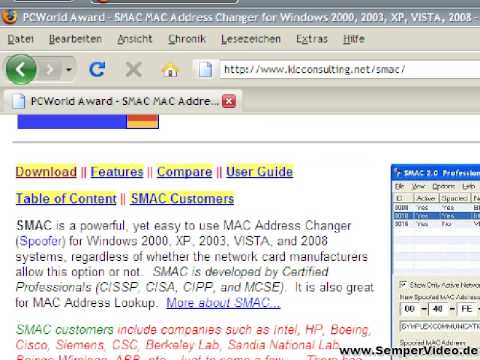Screen dimensions: 480x360
Task: Click the text 'SMAC customers' in green
Action: tap(65, 330)
